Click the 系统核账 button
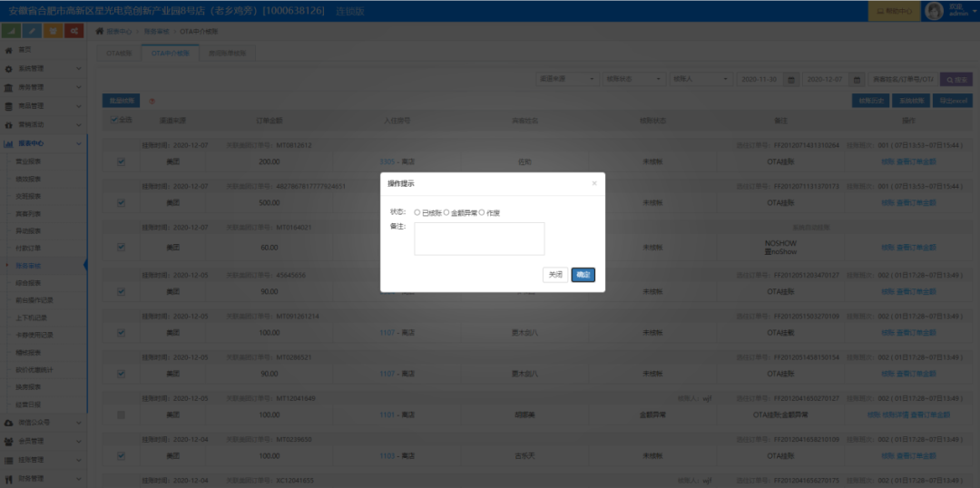 (911, 101)
